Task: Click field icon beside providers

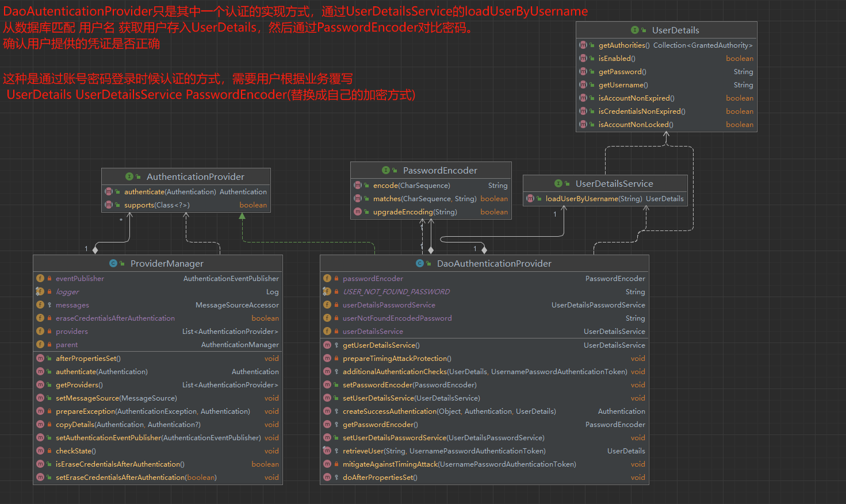Action: point(40,331)
